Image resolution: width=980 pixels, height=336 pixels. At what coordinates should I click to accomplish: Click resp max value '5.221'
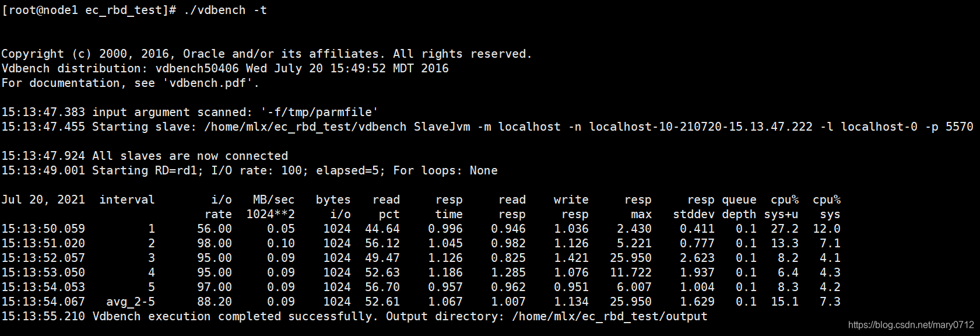[x=634, y=243]
